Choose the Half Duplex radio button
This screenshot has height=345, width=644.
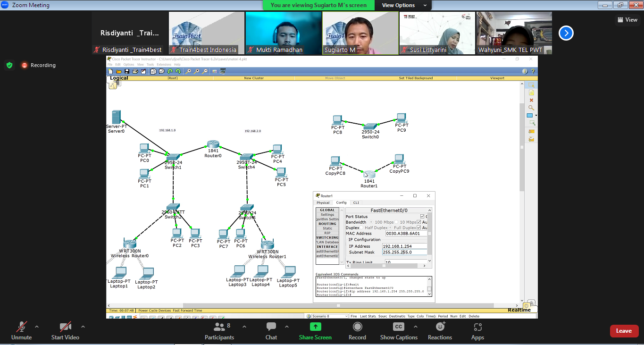[361, 227]
